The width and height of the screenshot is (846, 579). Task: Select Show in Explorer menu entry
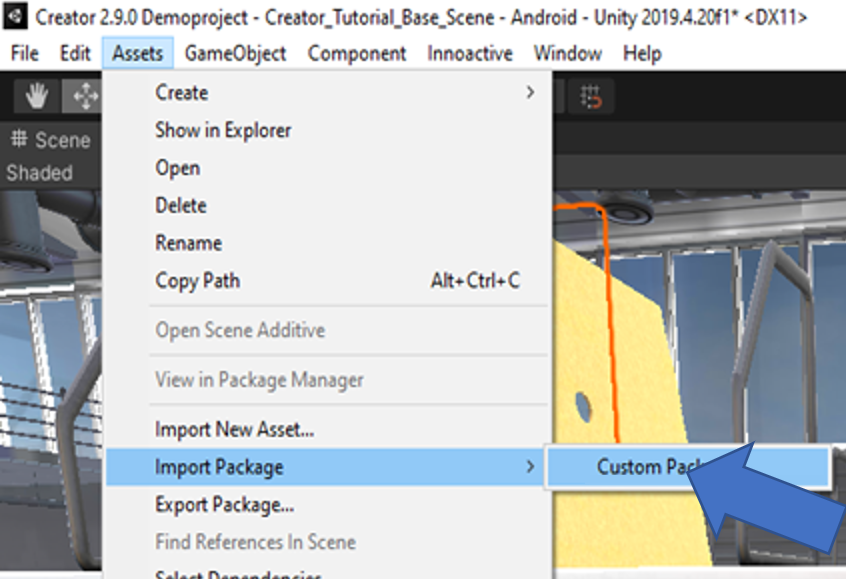coord(223,130)
